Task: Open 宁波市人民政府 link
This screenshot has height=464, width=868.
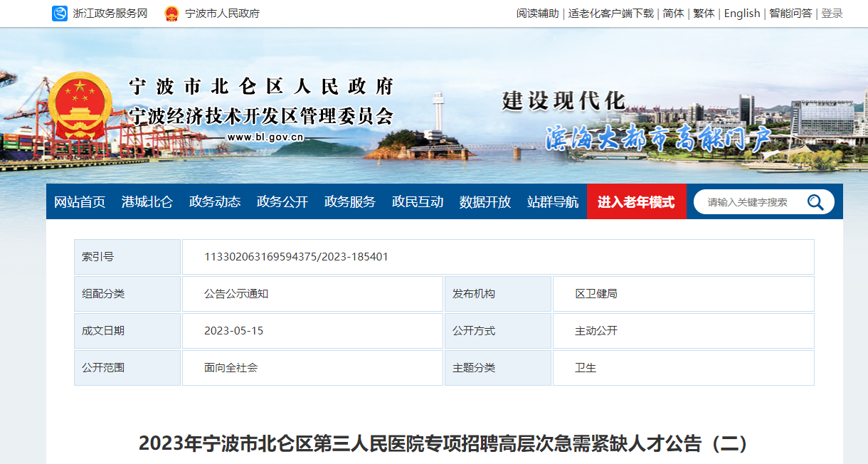Action: pyautogui.click(x=222, y=14)
